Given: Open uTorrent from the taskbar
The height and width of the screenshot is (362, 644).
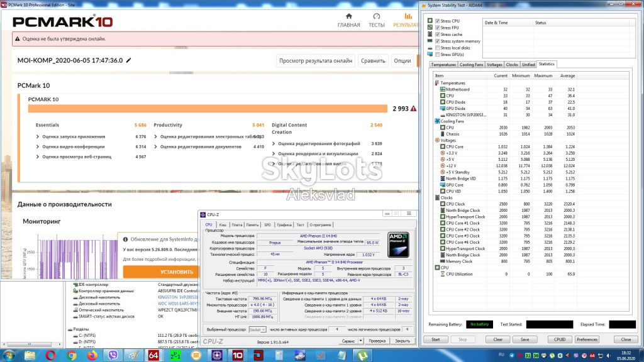Looking at the screenshot, I should click(x=362, y=355).
